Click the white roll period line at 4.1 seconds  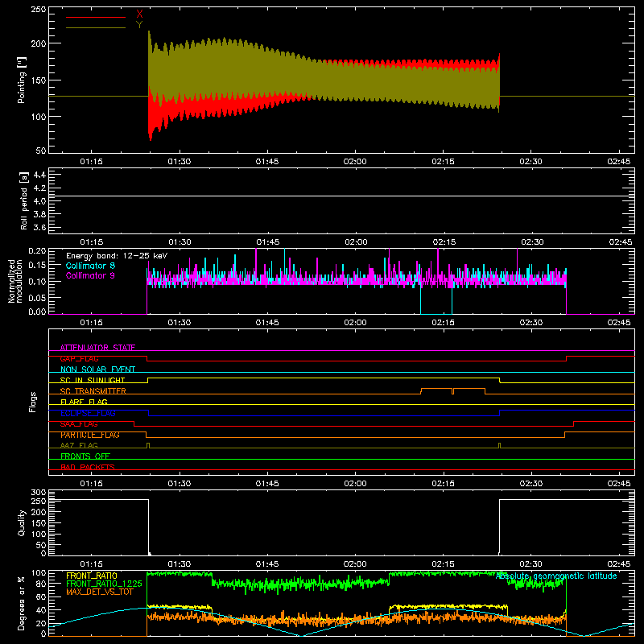(x=341, y=196)
